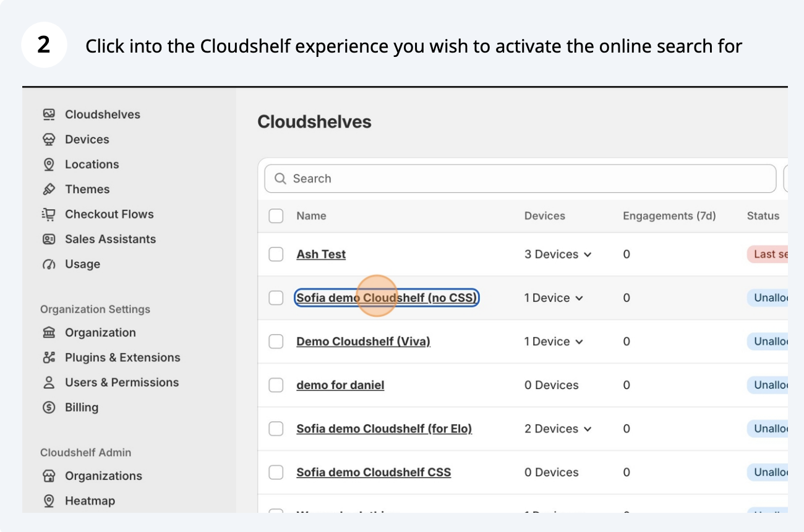Image resolution: width=804 pixels, height=532 pixels.
Task: Open Sofia demo Cloudshelf (no CSS) link
Action: (387, 298)
